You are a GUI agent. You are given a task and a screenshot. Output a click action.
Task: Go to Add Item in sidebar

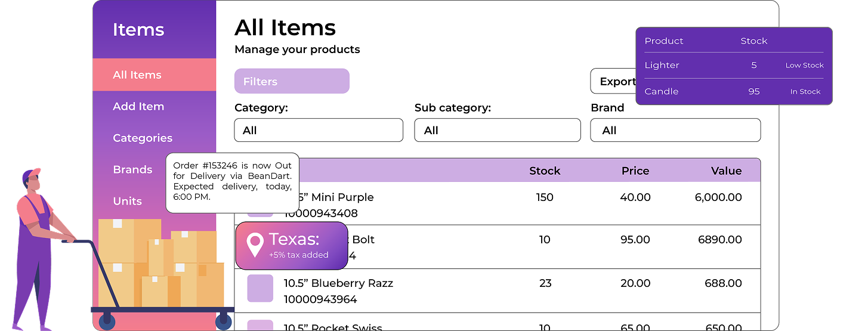point(138,107)
